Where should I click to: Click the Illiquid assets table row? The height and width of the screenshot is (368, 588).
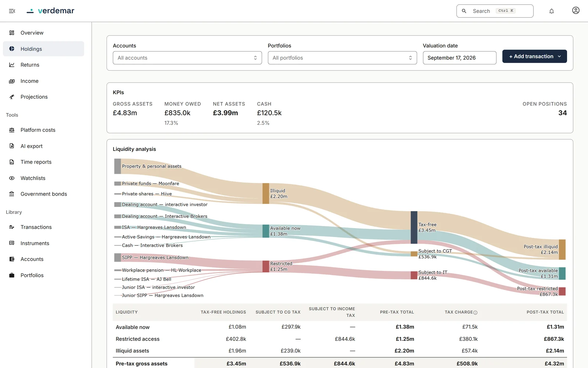pos(340,351)
